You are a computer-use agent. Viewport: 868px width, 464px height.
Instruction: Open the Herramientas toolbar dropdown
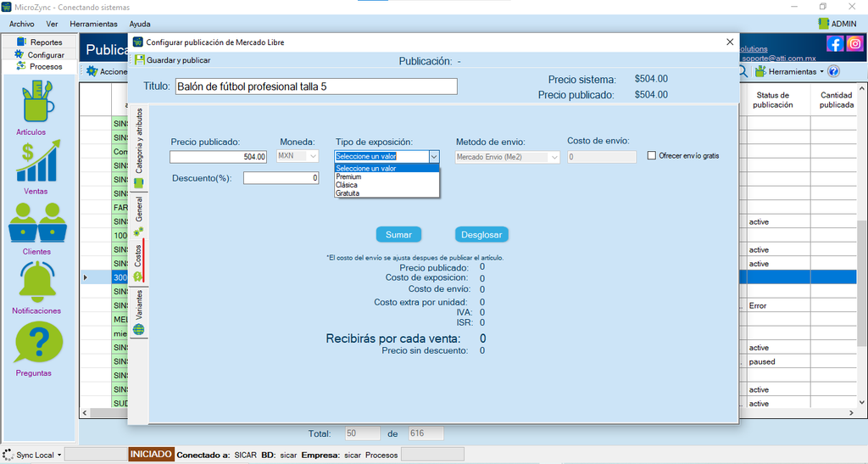click(790, 71)
